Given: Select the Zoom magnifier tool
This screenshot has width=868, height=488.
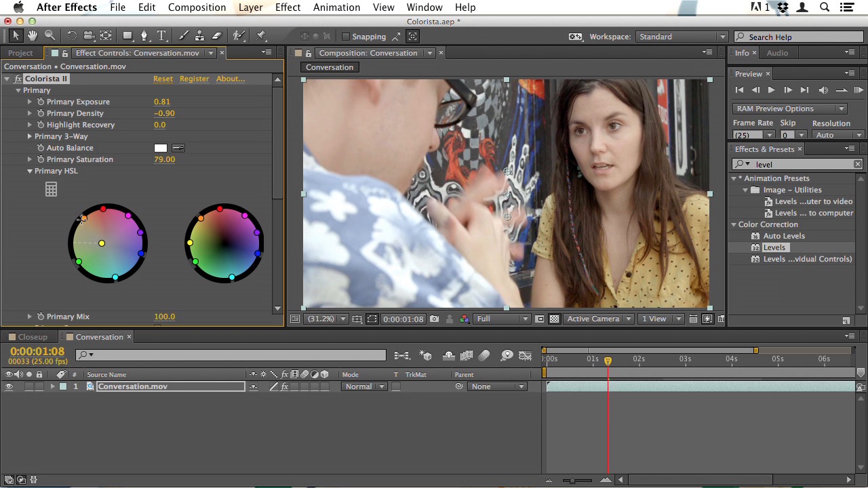Looking at the screenshot, I should click(x=50, y=36).
